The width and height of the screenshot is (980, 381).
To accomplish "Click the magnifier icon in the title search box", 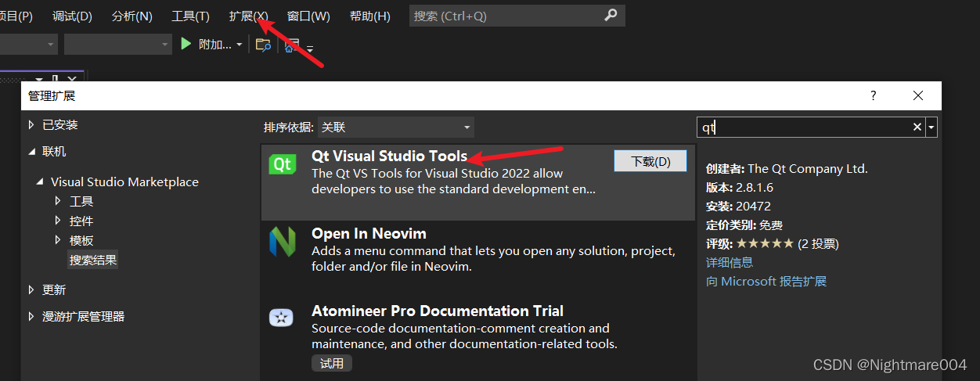I will [611, 16].
